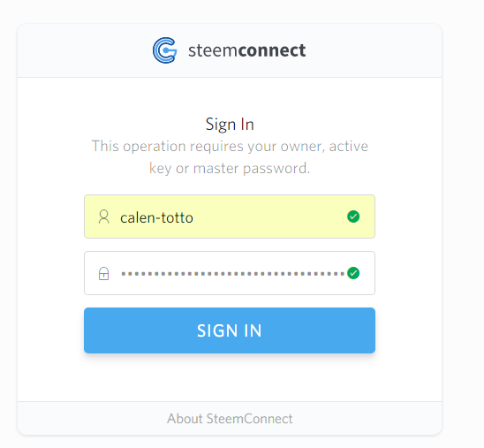Open the About SteemConnect link
Screen dimensions: 484x448
[230, 419]
